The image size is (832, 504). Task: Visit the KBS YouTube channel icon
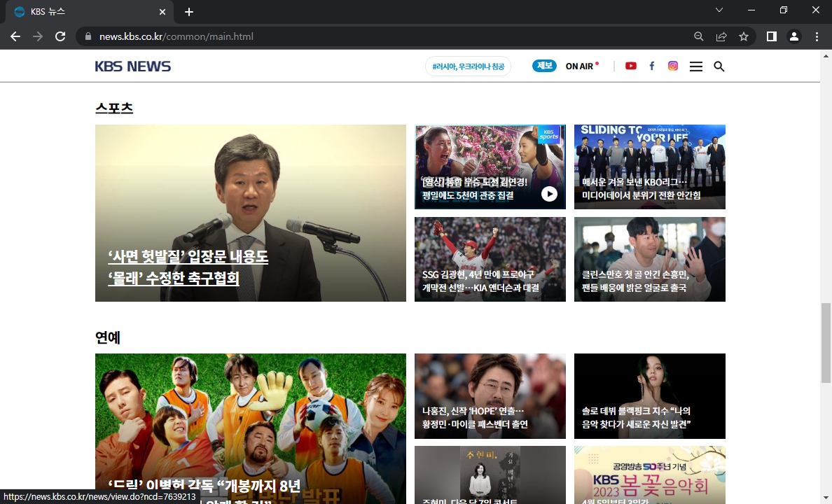click(631, 66)
